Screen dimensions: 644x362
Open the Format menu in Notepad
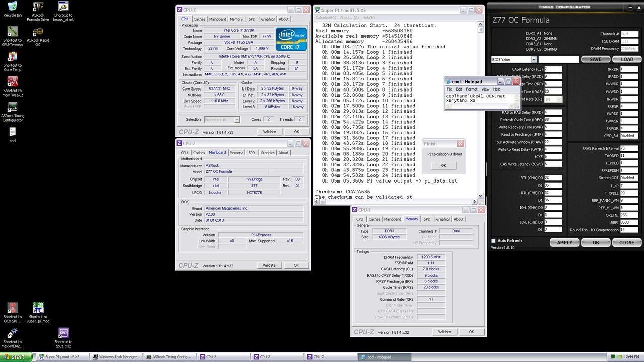(471, 89)
